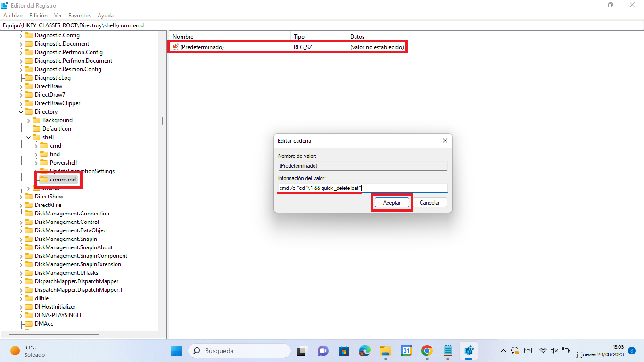Viewport: 644px width, 362px height.
Task: Click the folder icon beside dllfile
Action: [x=29, y=298]
